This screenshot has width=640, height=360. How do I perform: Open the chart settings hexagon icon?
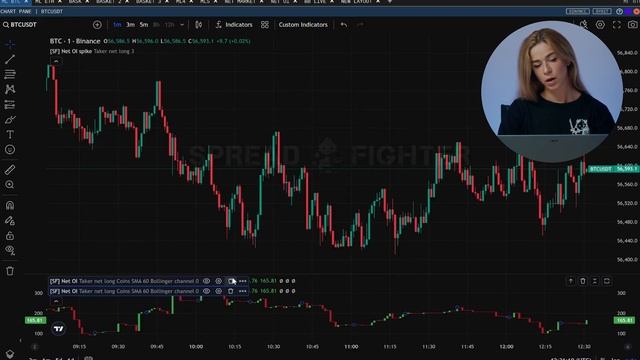(x=600, y=25)
